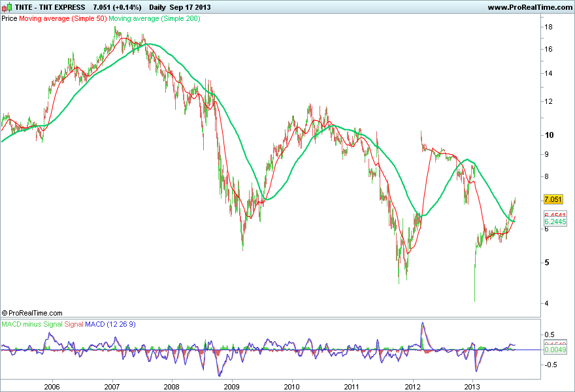
Task: Click the 2013 year on time axis
Action: (x=472, y=387)
